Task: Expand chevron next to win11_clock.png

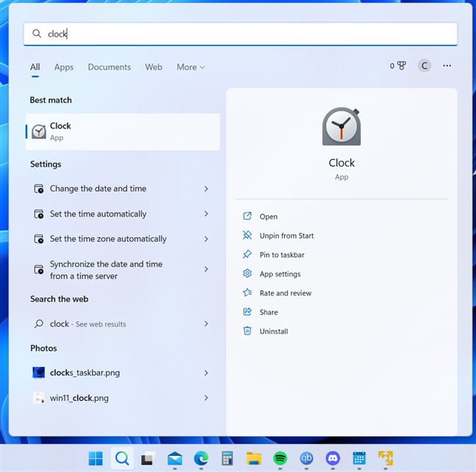Action: 206,398
